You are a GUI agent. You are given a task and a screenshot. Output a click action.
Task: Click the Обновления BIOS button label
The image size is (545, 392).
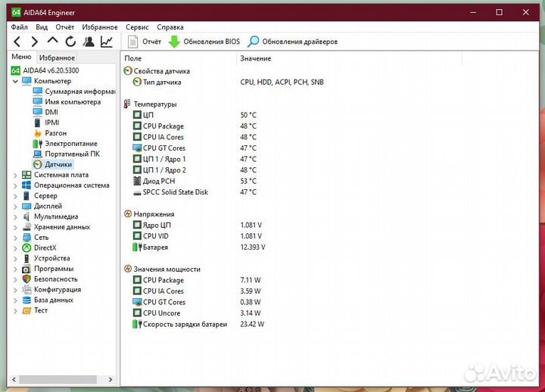pyautogui.click(x=212, y=42)
